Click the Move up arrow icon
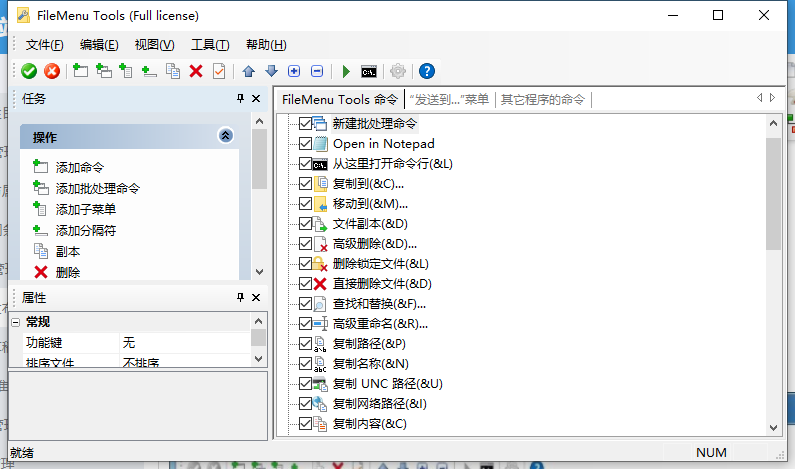 [248, 71]
